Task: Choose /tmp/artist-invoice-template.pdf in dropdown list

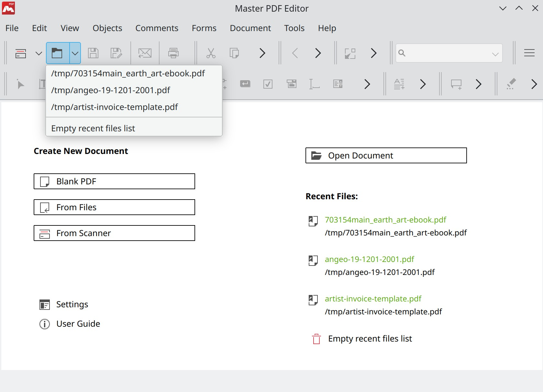Action: coord(134,107)
